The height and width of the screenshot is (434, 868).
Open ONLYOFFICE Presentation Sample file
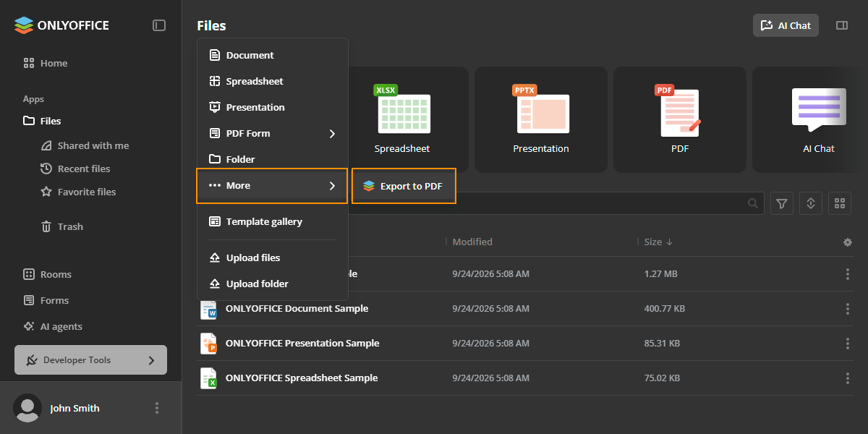pyautogui.click(x=302, y=343)
